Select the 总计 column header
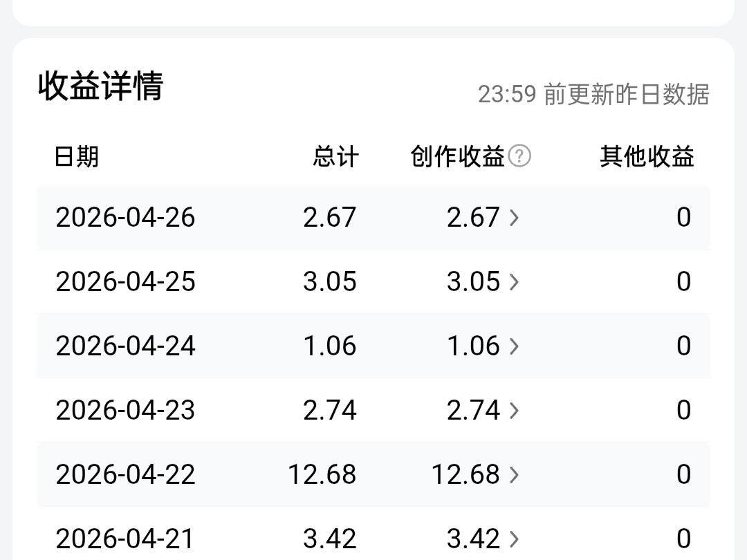The height and width of the screenshot is (560, 747). 335,157
